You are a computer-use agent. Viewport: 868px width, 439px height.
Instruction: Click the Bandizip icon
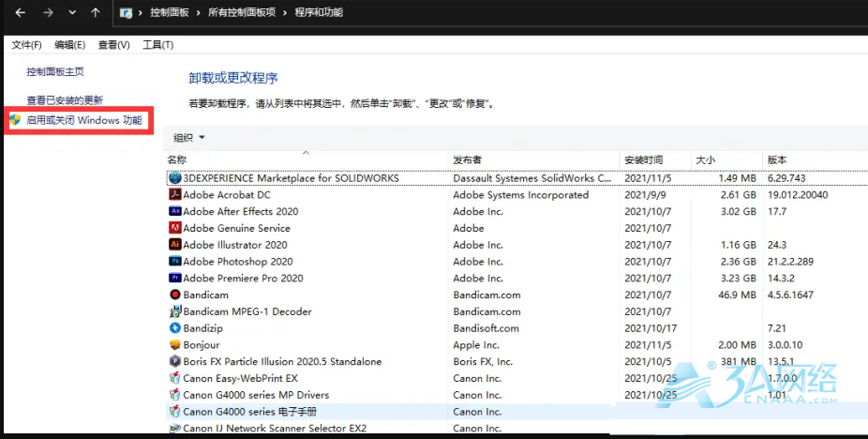pyautogui.click(x=175, y=328)
